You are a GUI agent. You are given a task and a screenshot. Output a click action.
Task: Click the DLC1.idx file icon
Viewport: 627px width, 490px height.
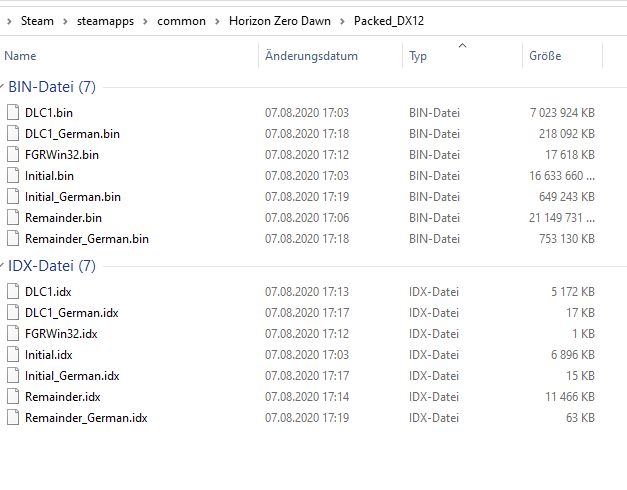click(13, 292)
